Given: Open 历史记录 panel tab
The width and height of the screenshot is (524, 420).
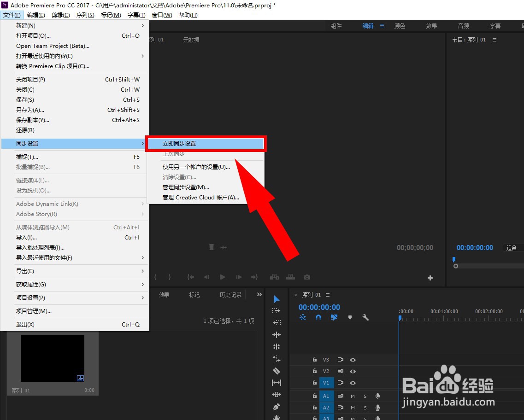Looking at the screenshot, I should point(230,295).
